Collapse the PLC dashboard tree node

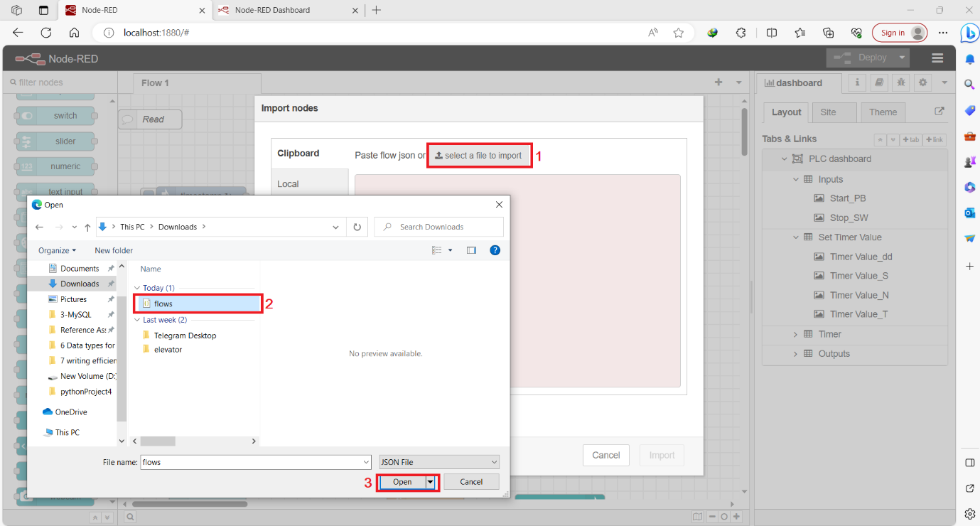(785, 159)
